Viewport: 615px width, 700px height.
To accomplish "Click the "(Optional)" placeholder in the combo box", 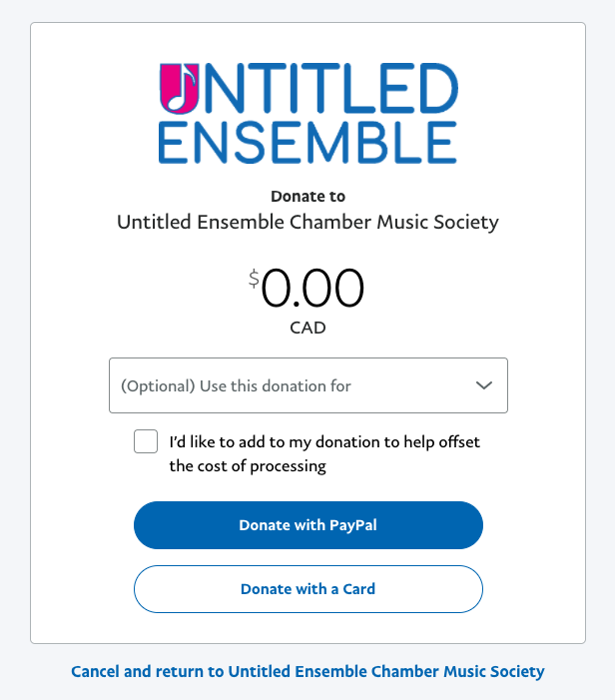I will [158, 385].
